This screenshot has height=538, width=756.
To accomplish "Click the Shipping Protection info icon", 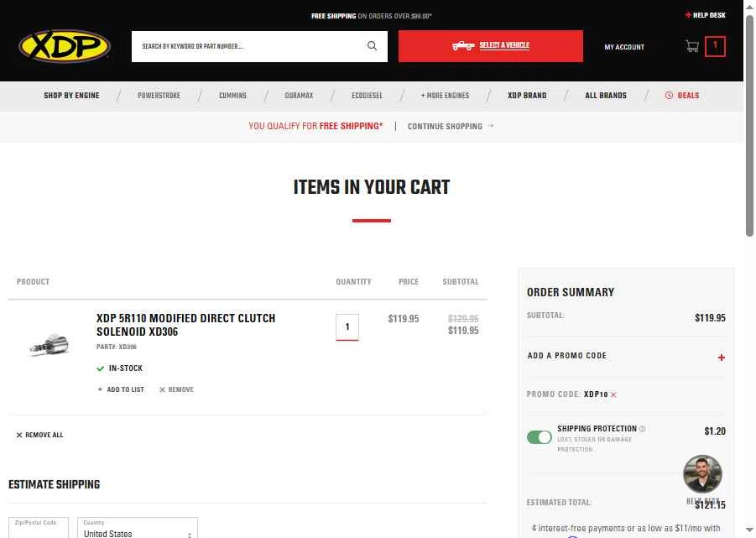I will coord(642,429).
